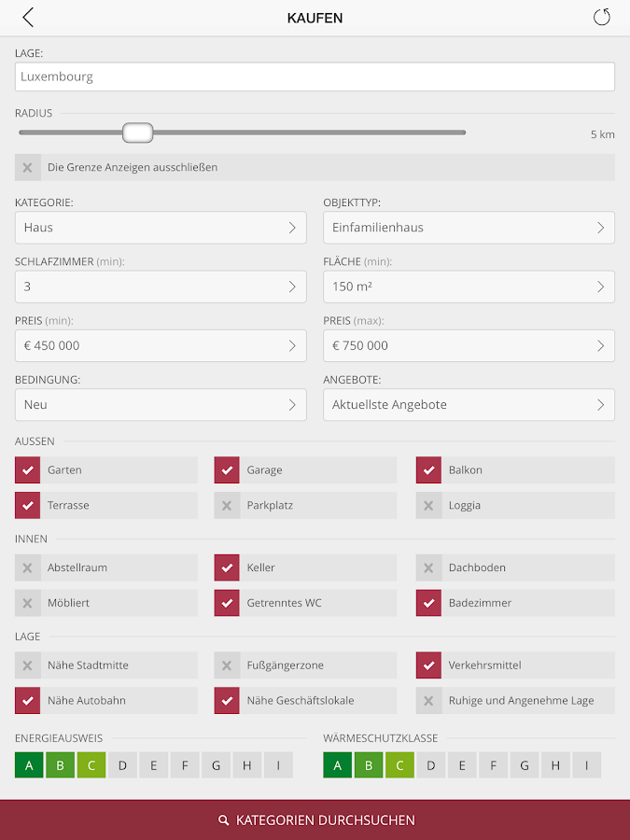Click the radius slider handle
This screenshot has width=630, height=840.
(137, 133)
